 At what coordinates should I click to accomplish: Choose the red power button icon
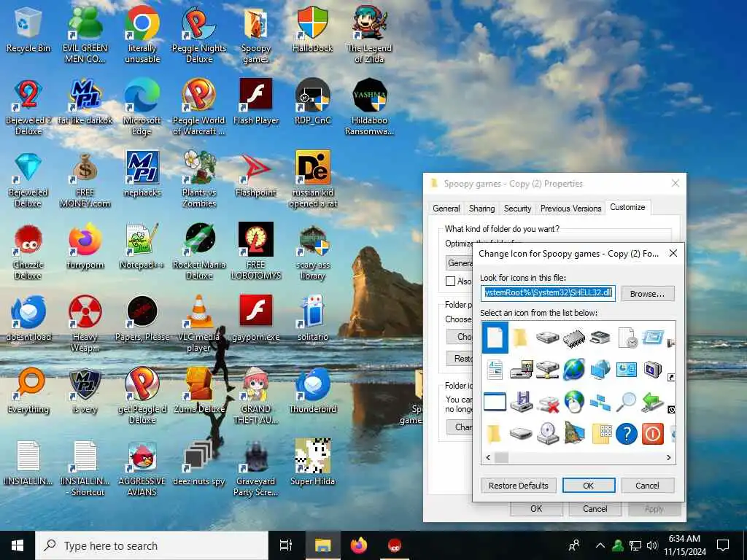[x=653, y=434]
